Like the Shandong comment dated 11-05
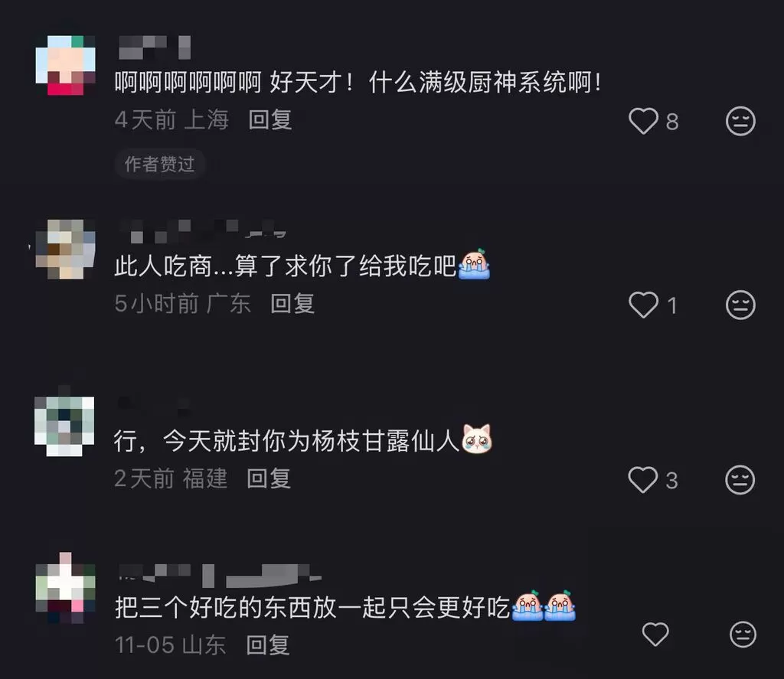 [x=655, y=634]
